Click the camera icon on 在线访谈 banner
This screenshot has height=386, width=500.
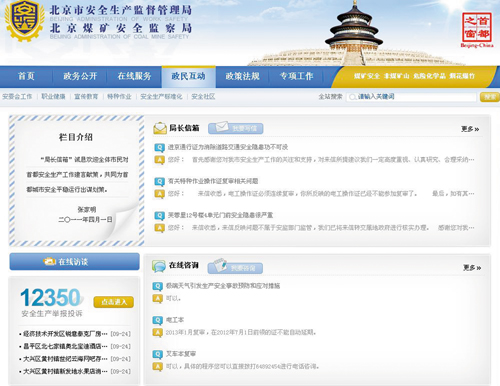click(49, 261)
